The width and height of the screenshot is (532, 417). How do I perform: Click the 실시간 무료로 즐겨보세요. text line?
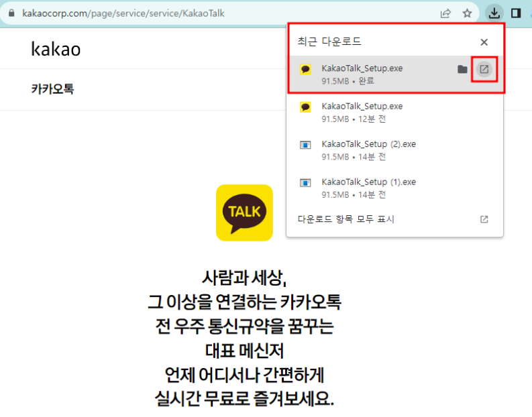[x=244, y=399]
